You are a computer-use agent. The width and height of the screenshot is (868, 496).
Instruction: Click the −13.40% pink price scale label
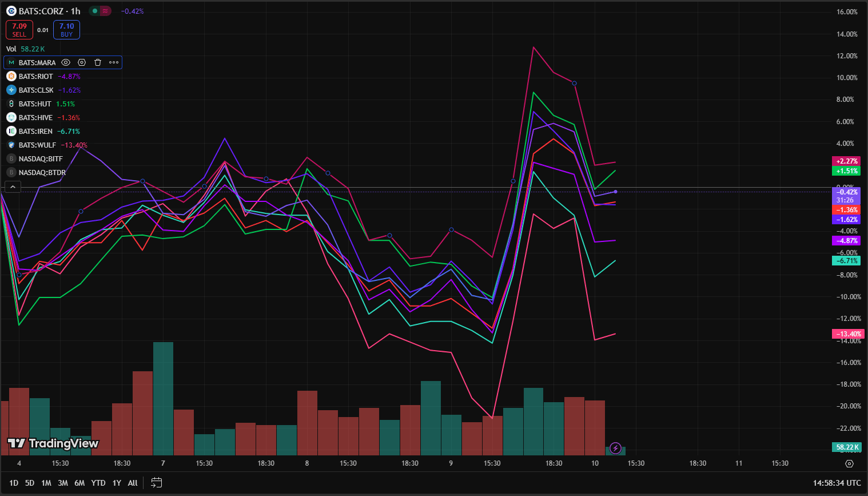click(x=847, y=334)
